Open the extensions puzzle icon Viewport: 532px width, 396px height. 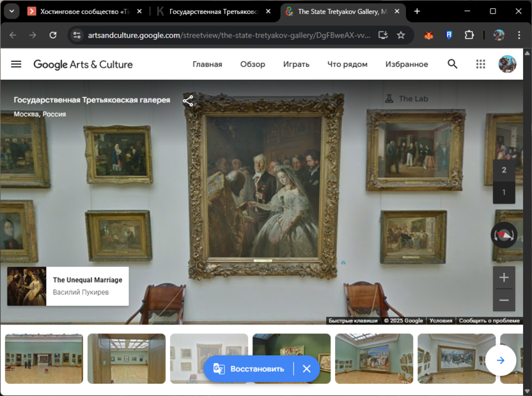click(x=469, y=35)
